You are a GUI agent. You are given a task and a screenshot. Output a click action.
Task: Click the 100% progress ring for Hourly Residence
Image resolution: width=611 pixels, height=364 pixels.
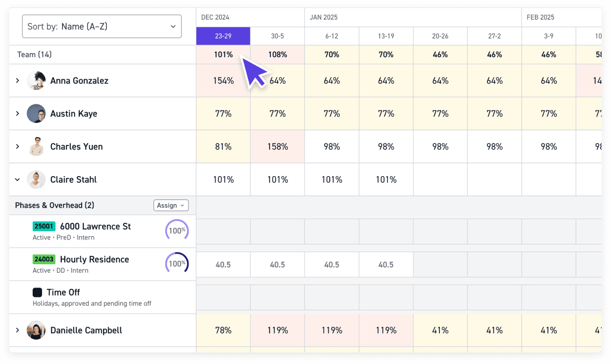point(177,263)
